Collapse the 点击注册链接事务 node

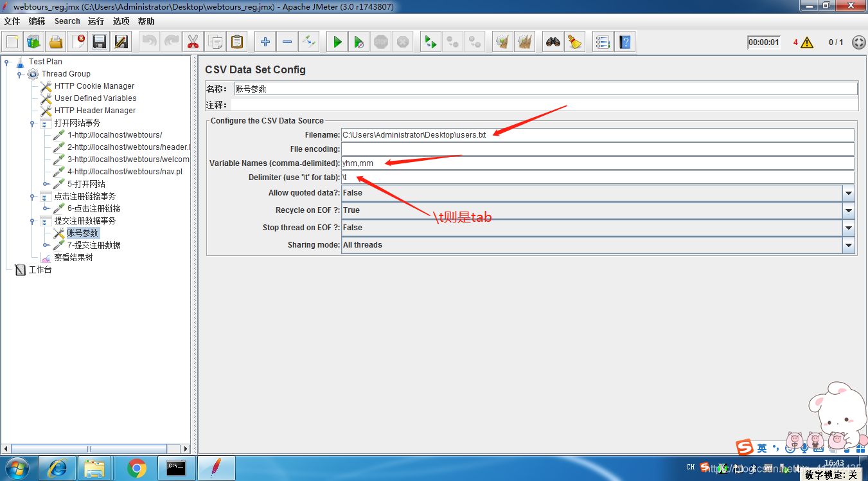[x=32, y=197]
